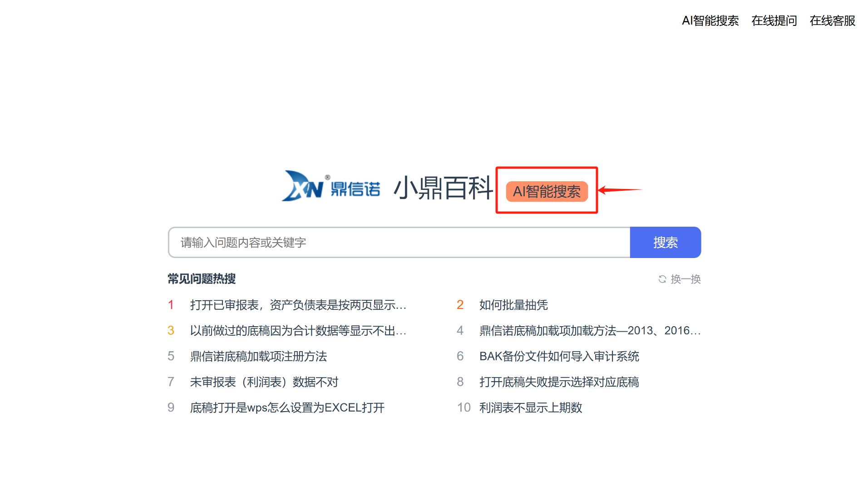Open hot question 未审报表（利润表）数据不对
Screen dimensions: 868x502
(x=264, y=382)
